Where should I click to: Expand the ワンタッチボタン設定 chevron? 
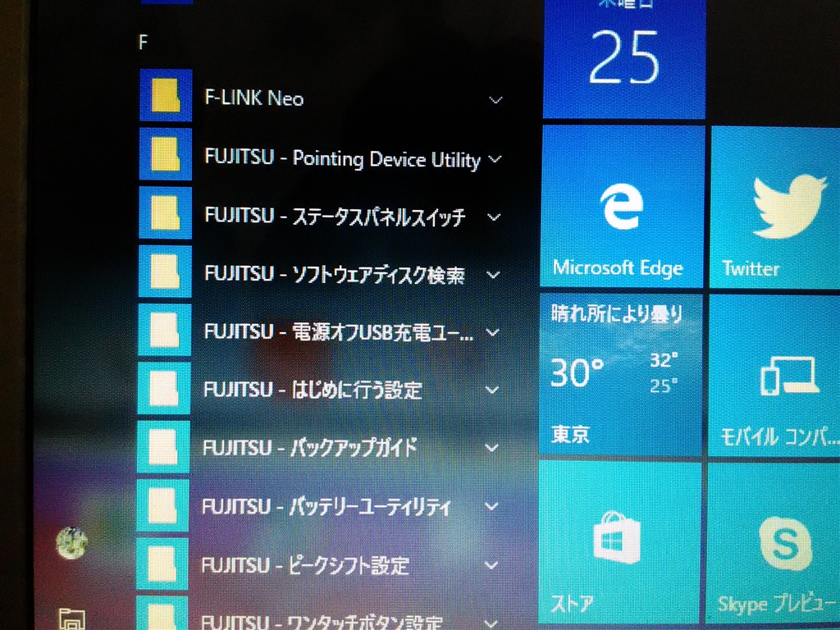pos(491,623)
